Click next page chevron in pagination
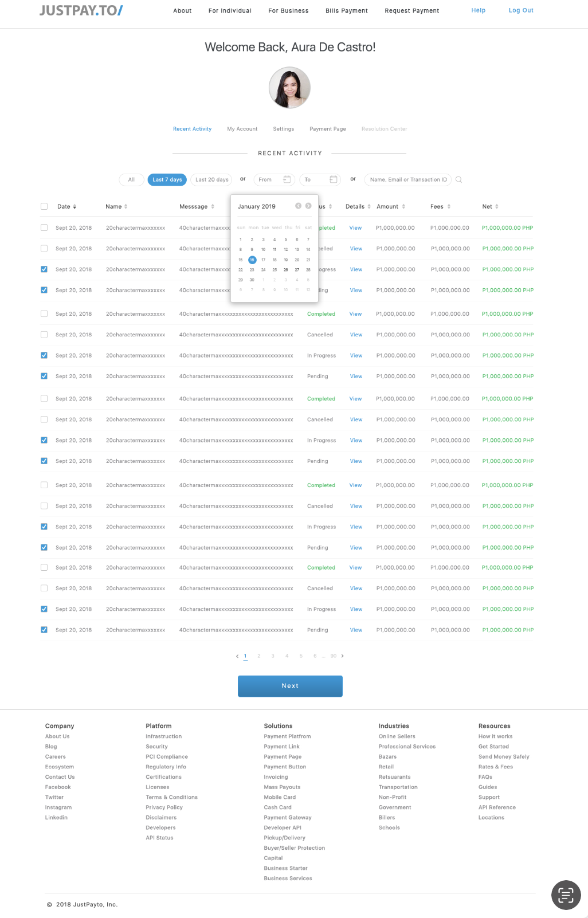The width and height of the screenshot is (588, 918). coord(343,656)
